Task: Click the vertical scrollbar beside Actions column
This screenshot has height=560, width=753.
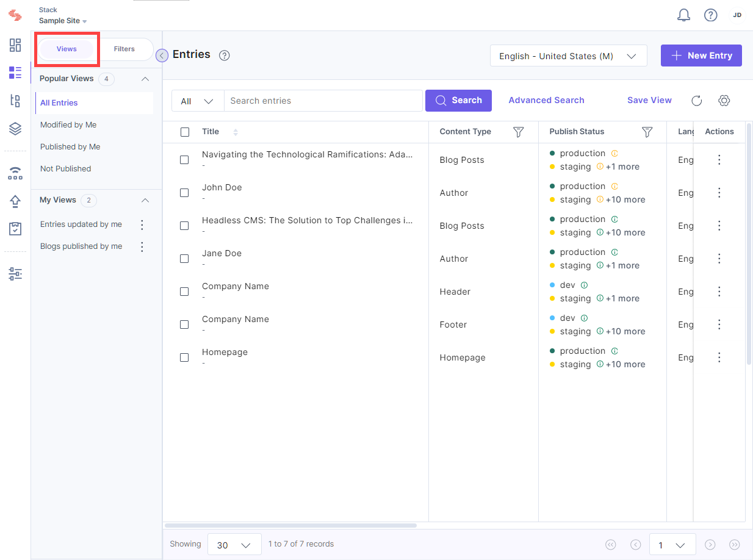Action: click(x=749, y=244)
